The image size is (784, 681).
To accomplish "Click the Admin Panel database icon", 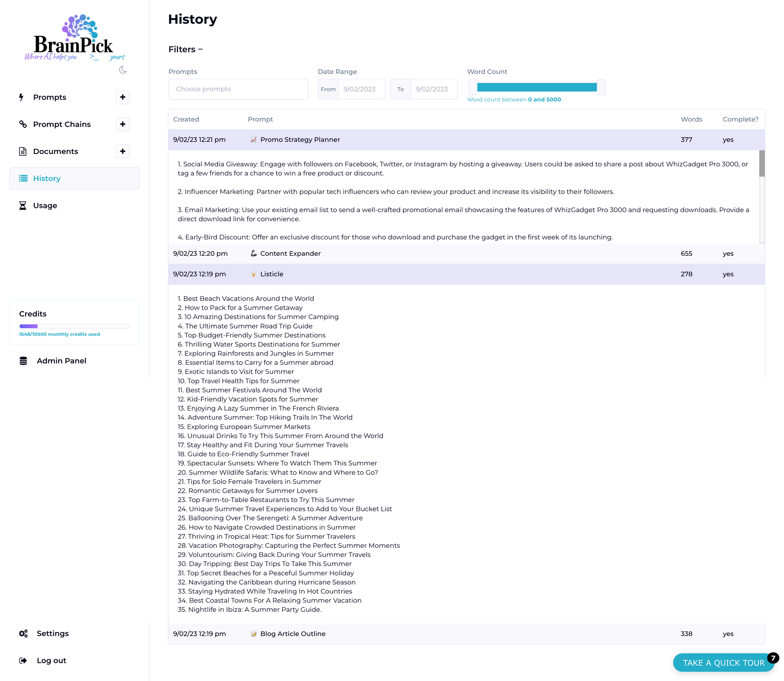I will [23, 361].
